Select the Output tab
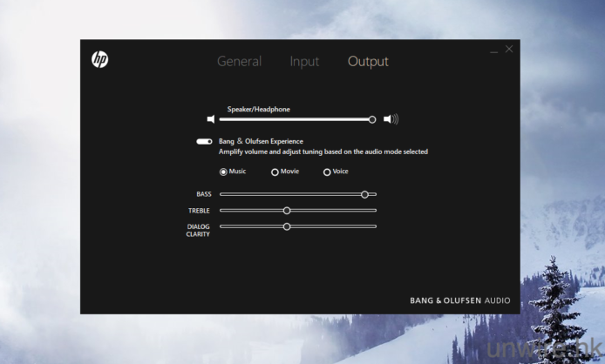 368,62
